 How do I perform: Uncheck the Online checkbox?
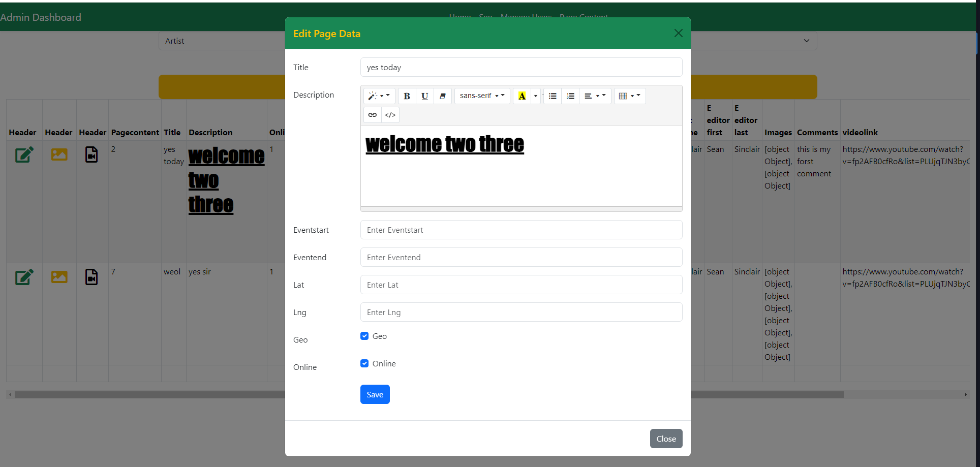click(x=364, y=363)
